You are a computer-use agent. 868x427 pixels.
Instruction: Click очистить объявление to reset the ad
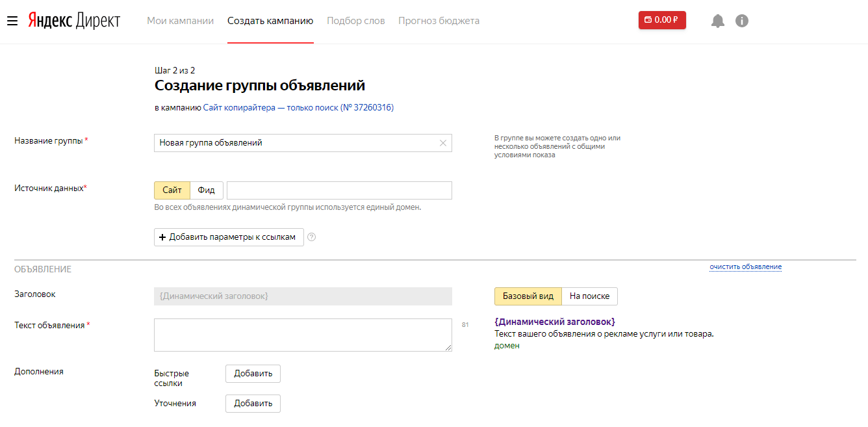(x=745, y=266)
